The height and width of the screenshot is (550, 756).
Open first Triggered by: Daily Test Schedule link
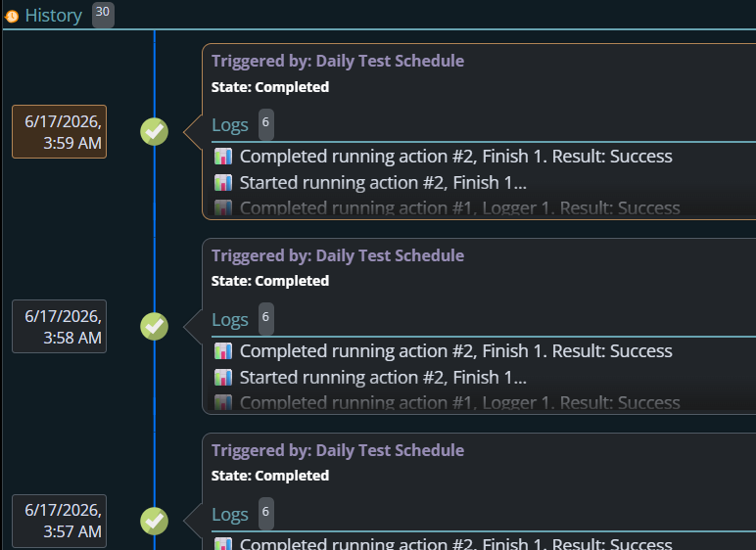point(338,61)
